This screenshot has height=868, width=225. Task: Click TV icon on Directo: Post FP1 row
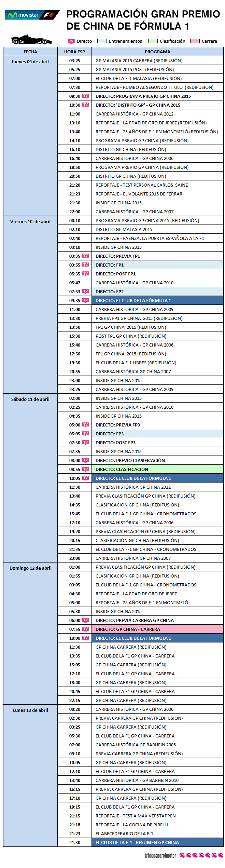85,274
